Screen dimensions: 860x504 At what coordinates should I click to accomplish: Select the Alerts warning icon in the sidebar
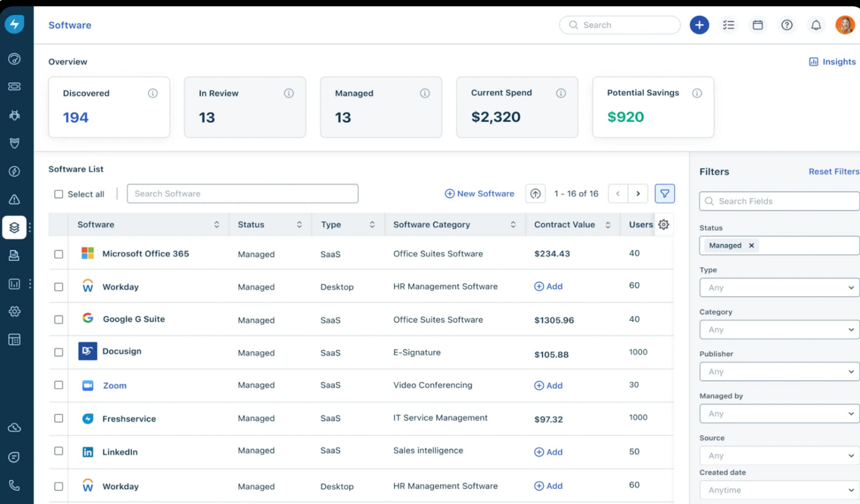[x=15, y=199]
